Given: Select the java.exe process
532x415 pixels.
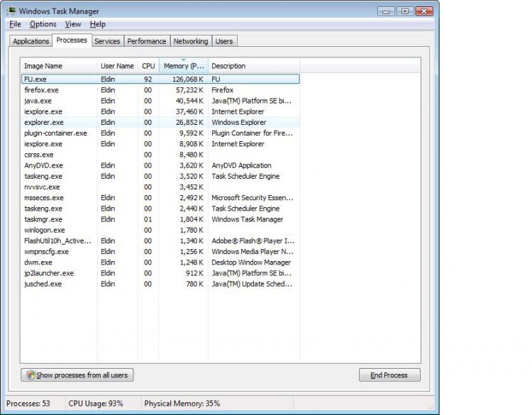Looking at the screenshot, I should pyautogui.click(x=160, y=101).
